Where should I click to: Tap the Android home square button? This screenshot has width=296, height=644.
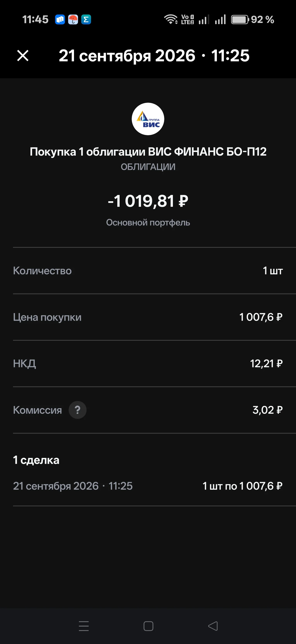(x=148, y=626)
